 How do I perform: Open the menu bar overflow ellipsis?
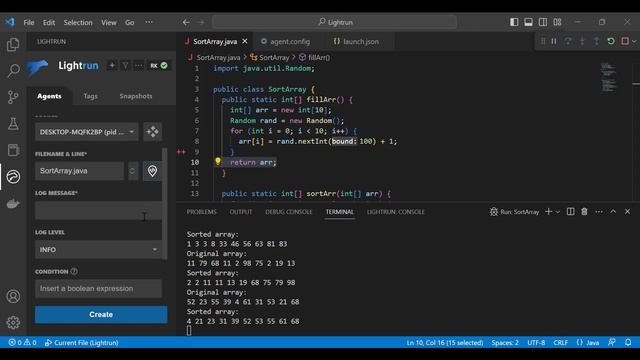tap(149, 22)
